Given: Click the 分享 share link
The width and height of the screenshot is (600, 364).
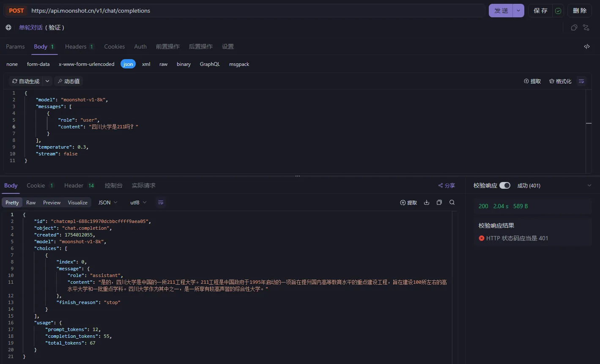Looking at the screenshot, I should point(447,185).
